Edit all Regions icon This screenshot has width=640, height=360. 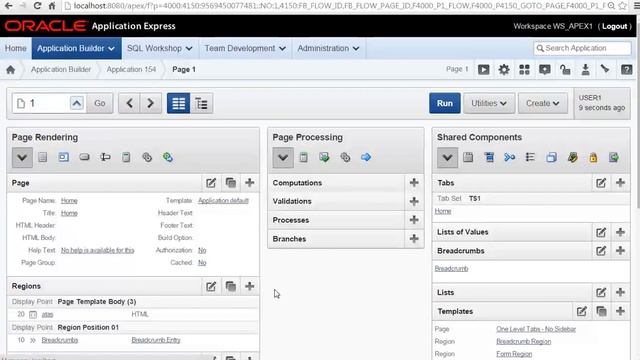point(211,286)
